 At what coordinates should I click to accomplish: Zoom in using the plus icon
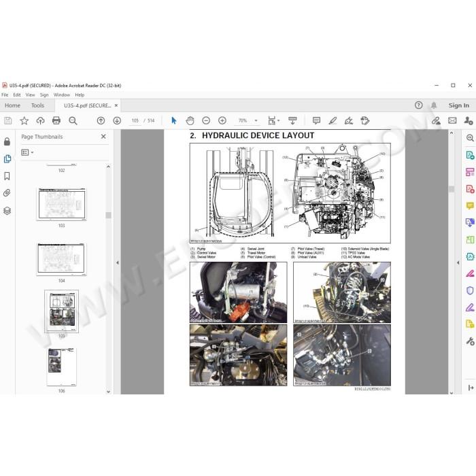tap(222, 121)
